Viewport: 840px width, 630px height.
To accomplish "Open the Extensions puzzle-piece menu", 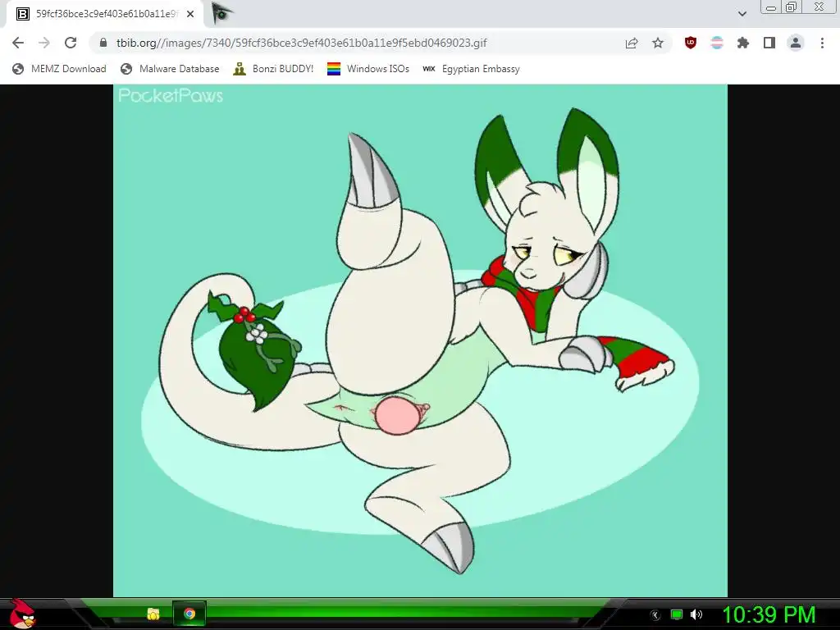I will [x=742, y=43].
